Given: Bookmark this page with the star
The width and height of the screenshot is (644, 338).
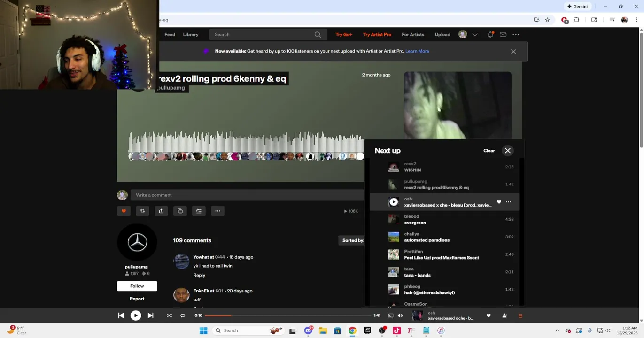Looking at the screenshot, I should click(x=547, y=20).
